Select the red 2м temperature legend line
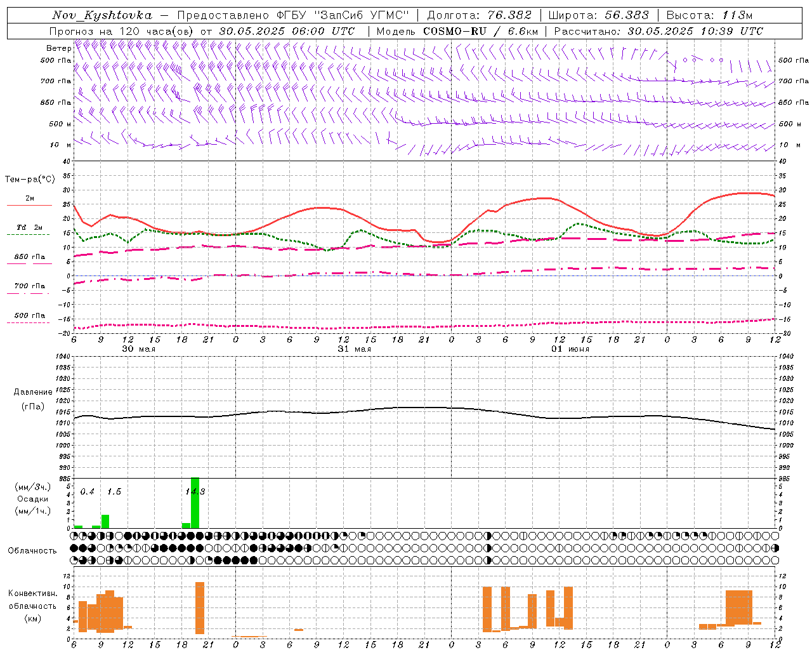Image resolution: width=812 pixels, height=650 pixels. [29, 205]
